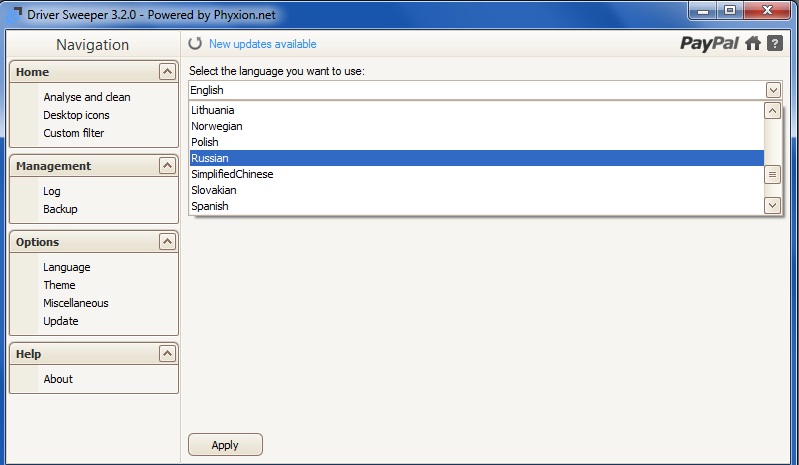The width and height of the screenshot is (799, 465).
Task: Open the Log page
Action: (x=51, y=191)
